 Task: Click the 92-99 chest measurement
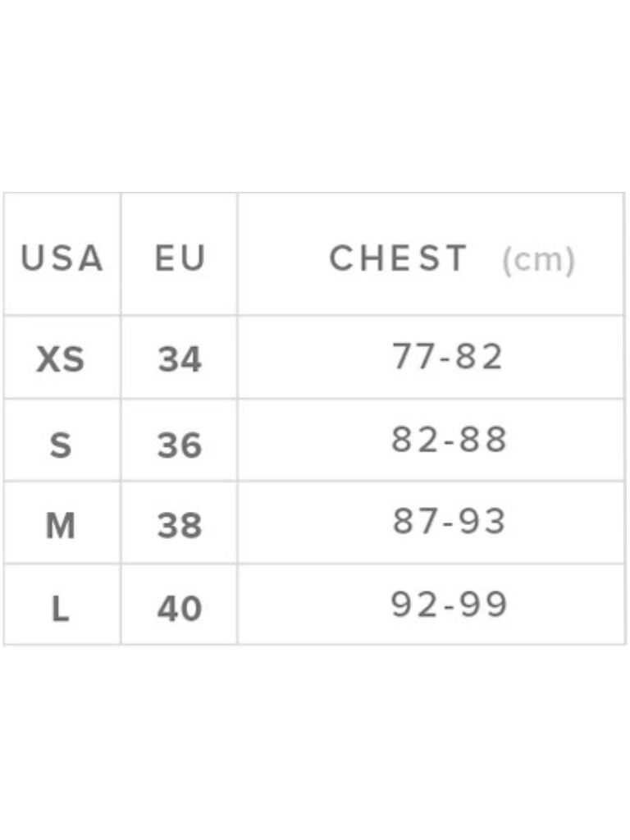[449, 605]
